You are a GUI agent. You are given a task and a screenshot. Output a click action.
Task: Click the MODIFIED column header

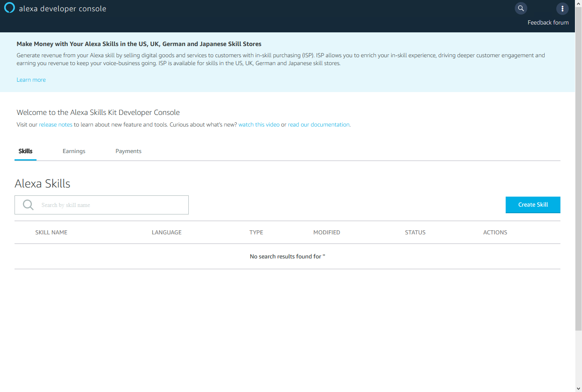[327, 232]
